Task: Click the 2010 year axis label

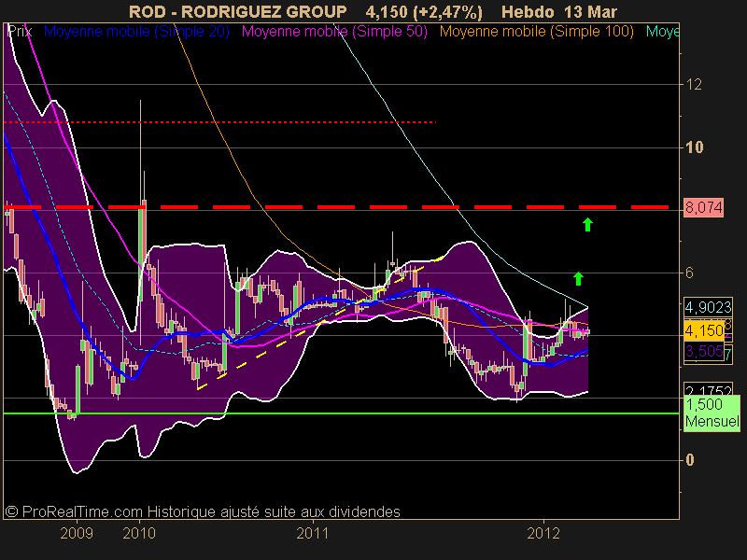Action: click(x=139, y=533)
